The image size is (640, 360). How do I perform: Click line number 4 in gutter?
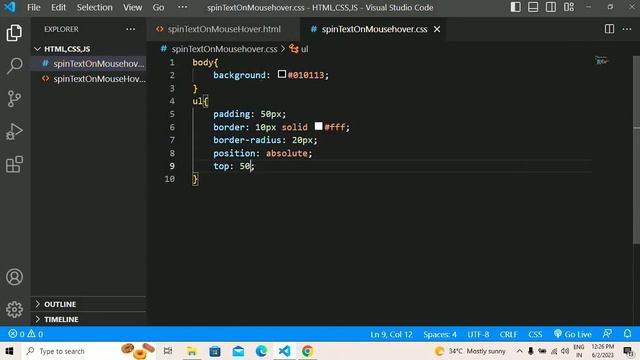pyautogui.click(x=172, y=101)
